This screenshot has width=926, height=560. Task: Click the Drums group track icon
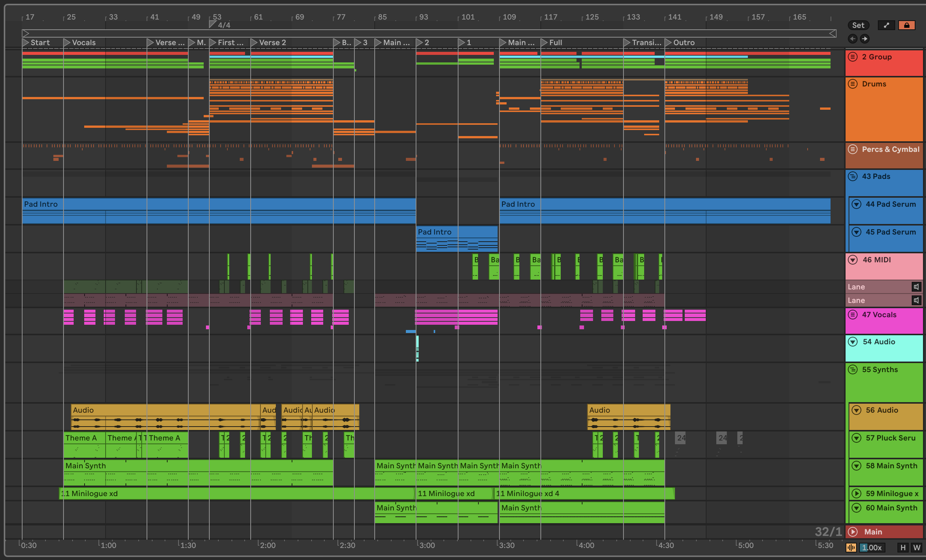pyautogui.click(x=853, y=84)
